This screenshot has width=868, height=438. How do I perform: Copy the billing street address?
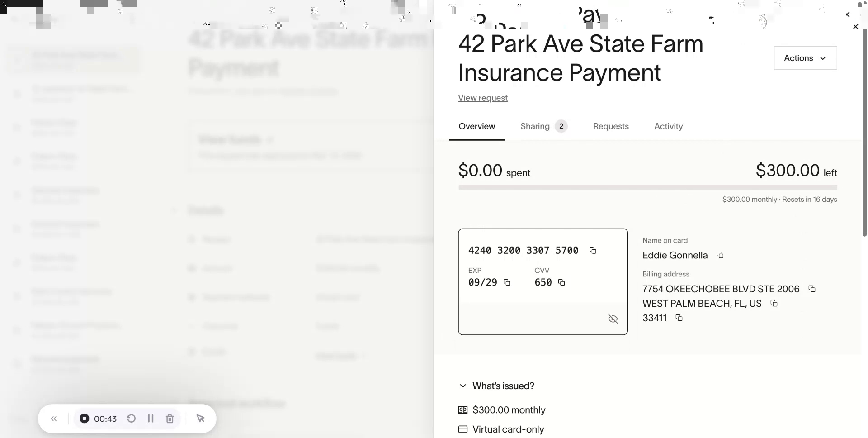click(x=812, y=289)
